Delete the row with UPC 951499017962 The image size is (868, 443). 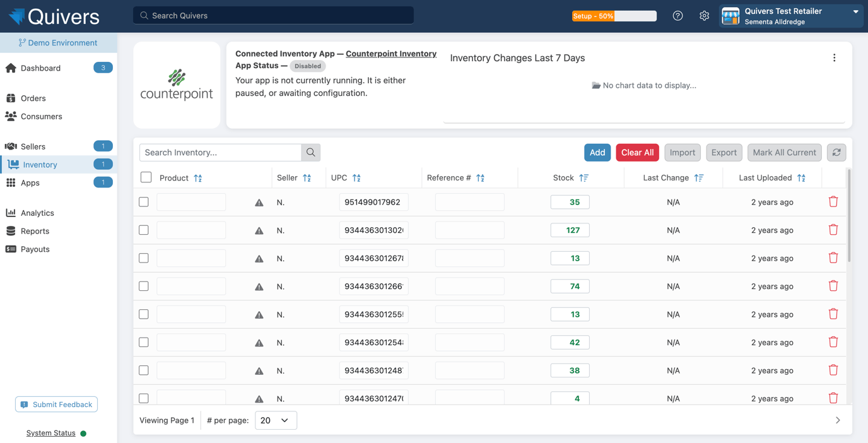click(833, 202)
